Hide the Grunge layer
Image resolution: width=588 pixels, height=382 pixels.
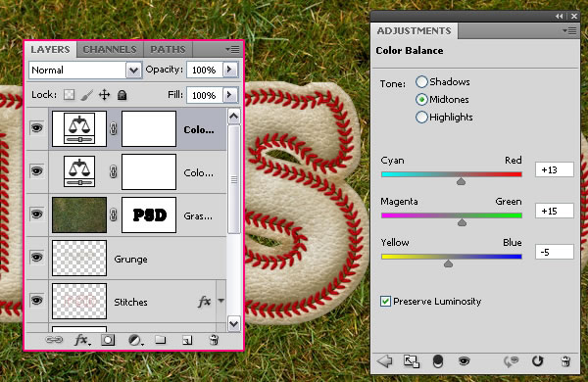pyautogui.click(x=37, y=258)
